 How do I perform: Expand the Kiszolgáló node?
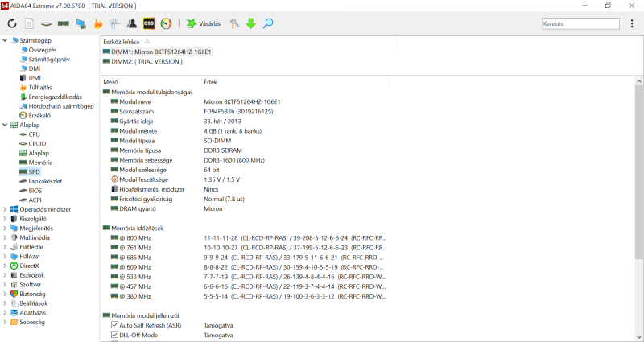5,219
